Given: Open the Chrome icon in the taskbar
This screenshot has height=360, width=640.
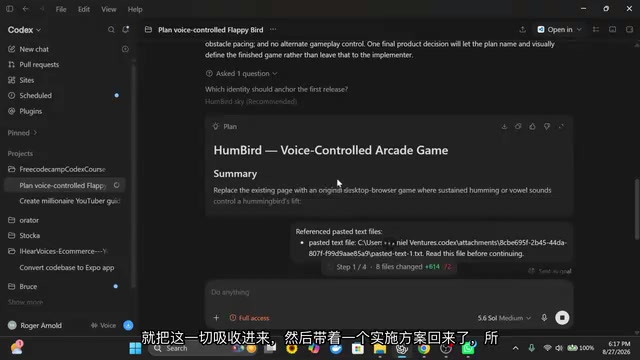Looking at the screenshot, I should point(424,348).
